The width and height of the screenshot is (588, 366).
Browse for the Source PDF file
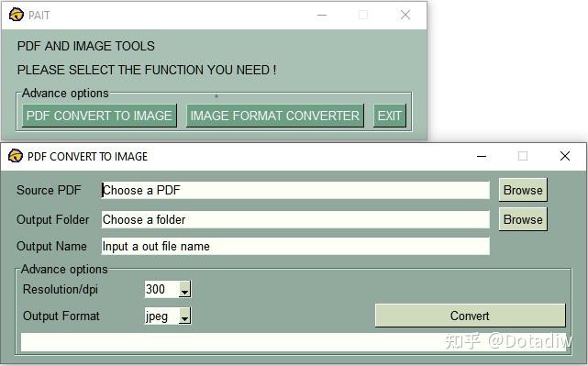[x=523, y=190]
